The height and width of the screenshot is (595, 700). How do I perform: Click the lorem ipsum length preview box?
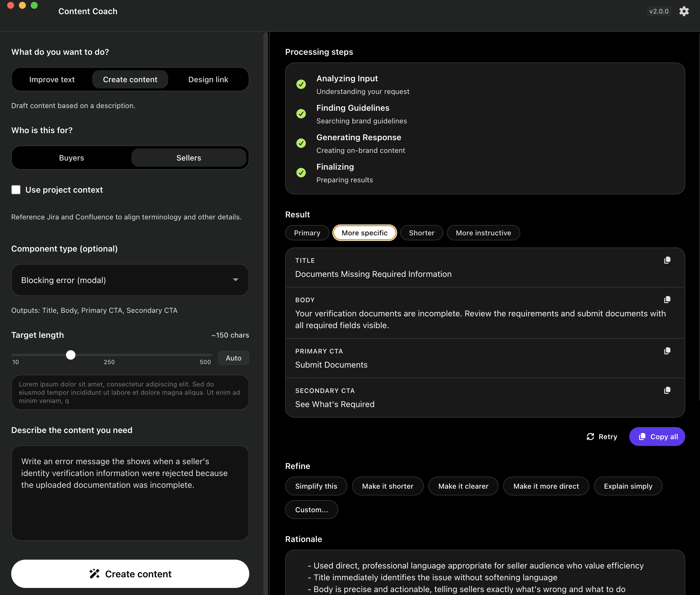tap(130, 392)
